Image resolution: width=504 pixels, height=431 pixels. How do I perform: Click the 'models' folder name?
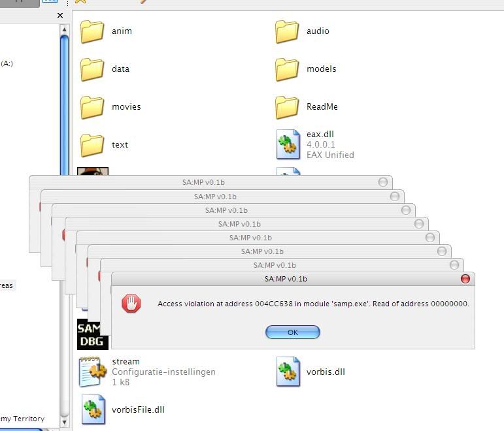[x=322, y=69]
